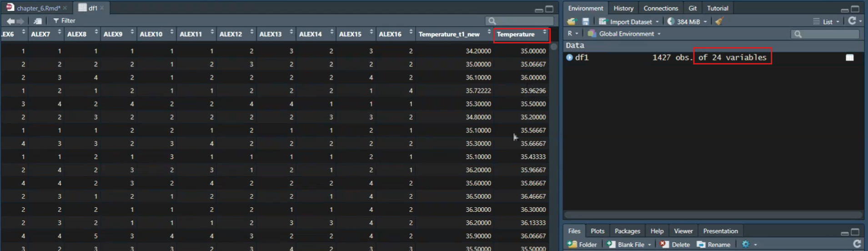Image resolution: width=868 pixels, height=251 pixels.
Task: Open df1 with the table grid icon
Action: [x=849, y=57]
